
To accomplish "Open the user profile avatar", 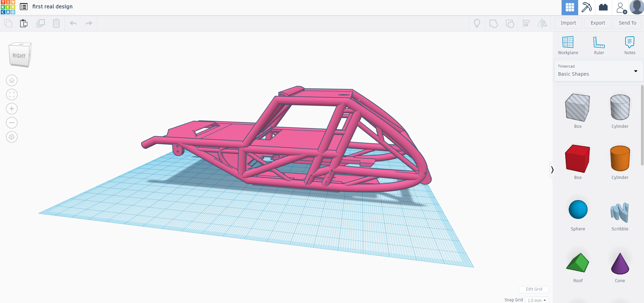I will pos(637,7).
